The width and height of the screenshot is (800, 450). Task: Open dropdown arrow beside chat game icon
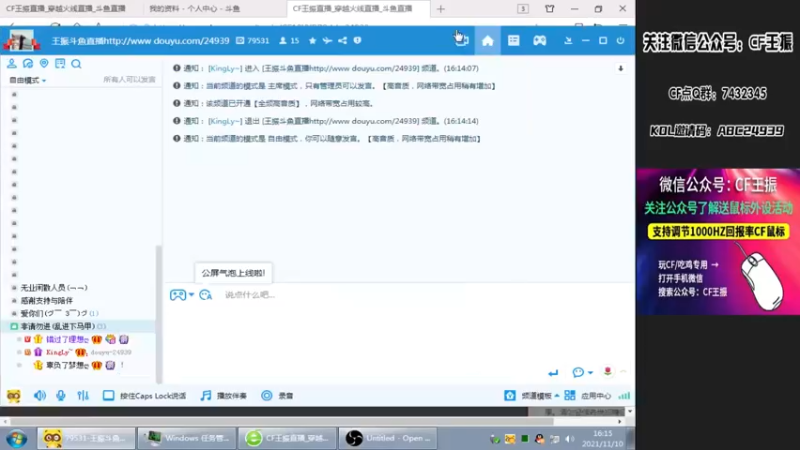click(x=191, y=295)
